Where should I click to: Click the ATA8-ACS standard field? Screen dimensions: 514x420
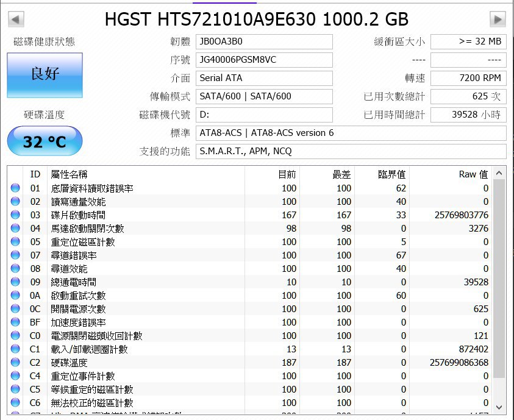(x=351, y=133)
